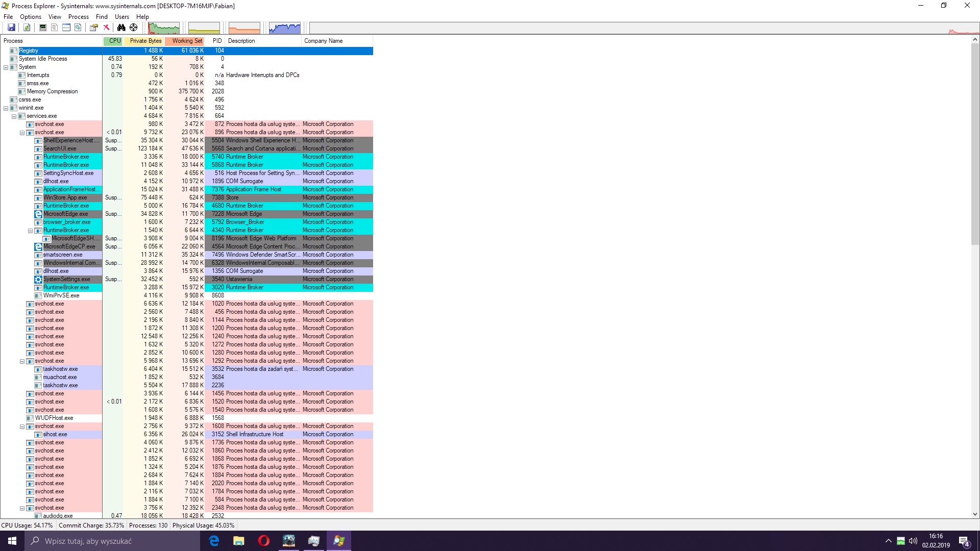Click the vertical scrollbar down arrow
This screenshot has width=980, height=551.
(975, 514)
